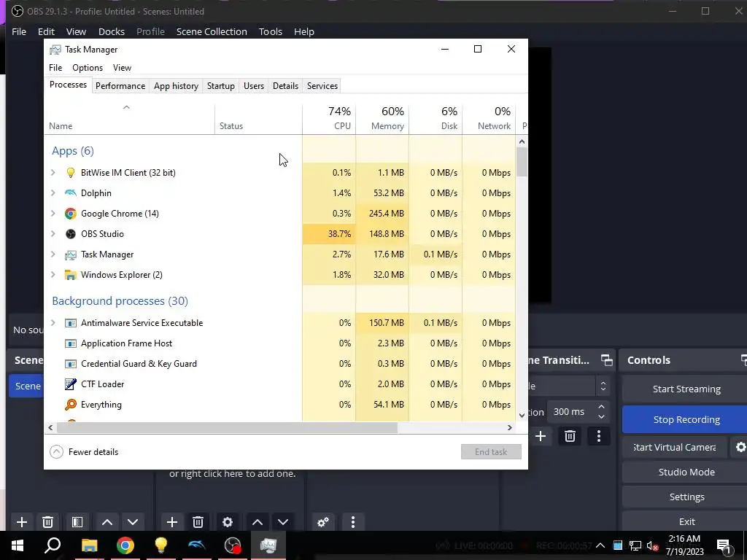
Task: Open Task Manager File menu
Action: (x=55, y=68)
